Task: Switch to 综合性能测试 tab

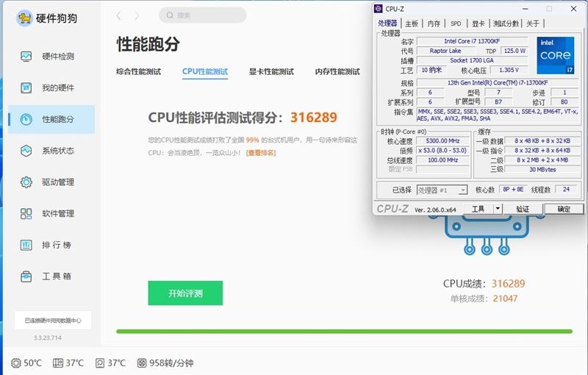Action: point(138,71)
